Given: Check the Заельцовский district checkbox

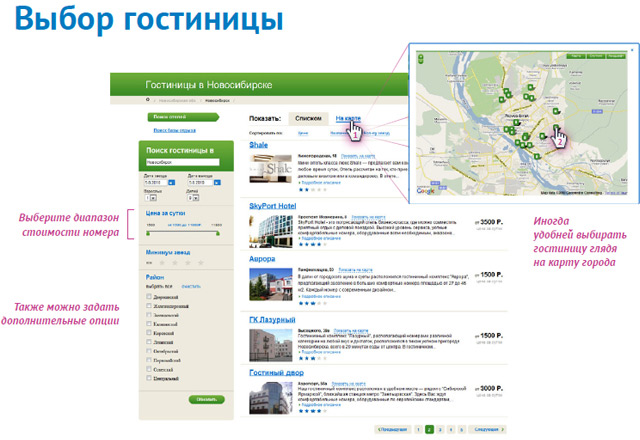Looking at the screenshot, I should [149, 315].
